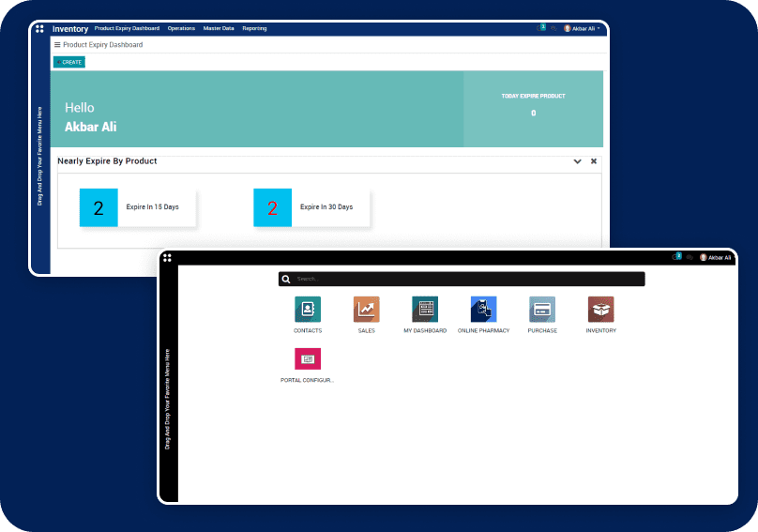Open the Purchase app
The image size is (758, 532).
click(542, 310)
